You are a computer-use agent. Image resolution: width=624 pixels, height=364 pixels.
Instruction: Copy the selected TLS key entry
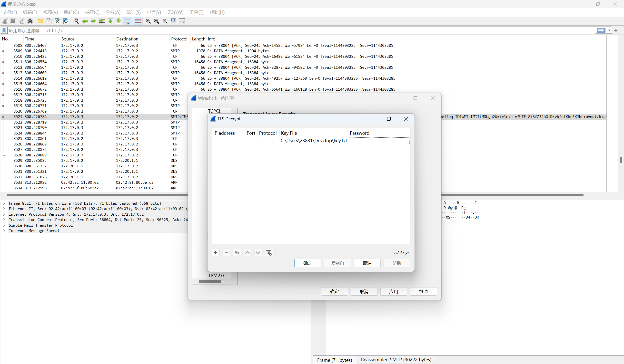pos(237,253)
